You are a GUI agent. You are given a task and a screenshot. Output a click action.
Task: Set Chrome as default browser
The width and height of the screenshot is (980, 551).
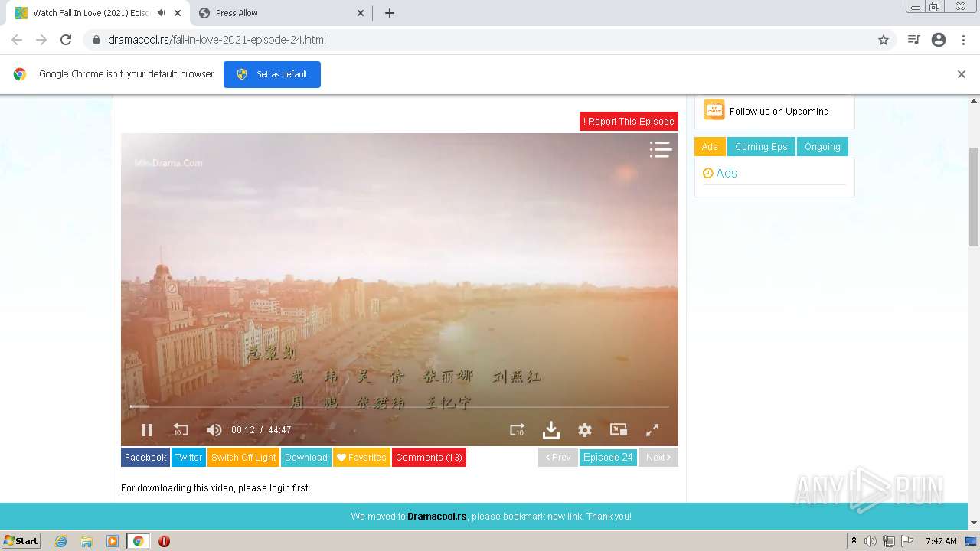click(x=272, y=74)
